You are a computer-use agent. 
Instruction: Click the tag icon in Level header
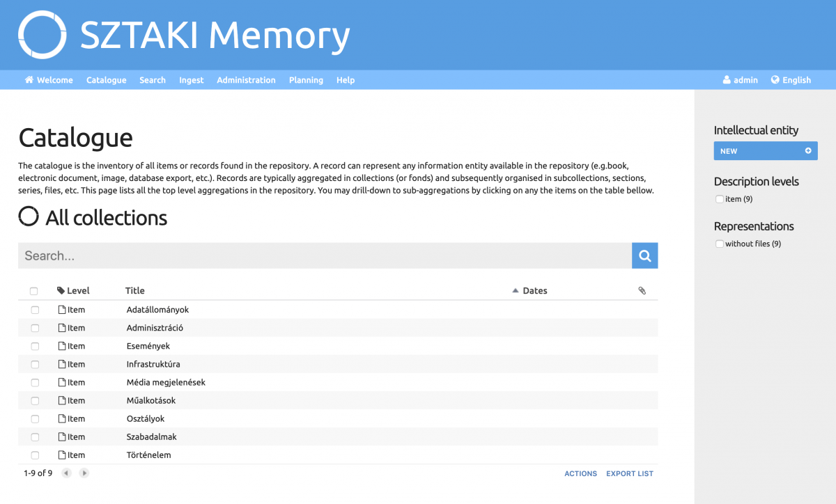point(61,291)
